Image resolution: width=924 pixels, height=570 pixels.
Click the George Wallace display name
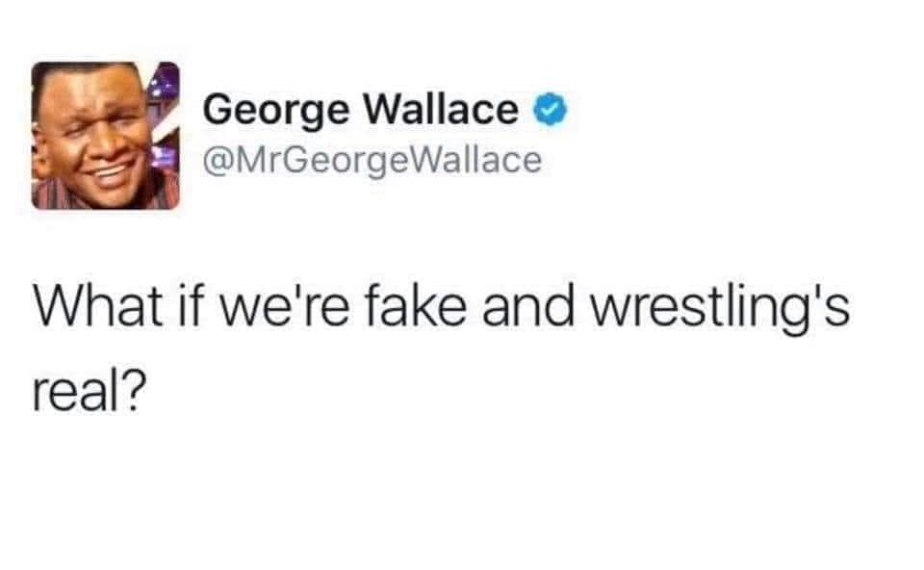coord(361,110)
